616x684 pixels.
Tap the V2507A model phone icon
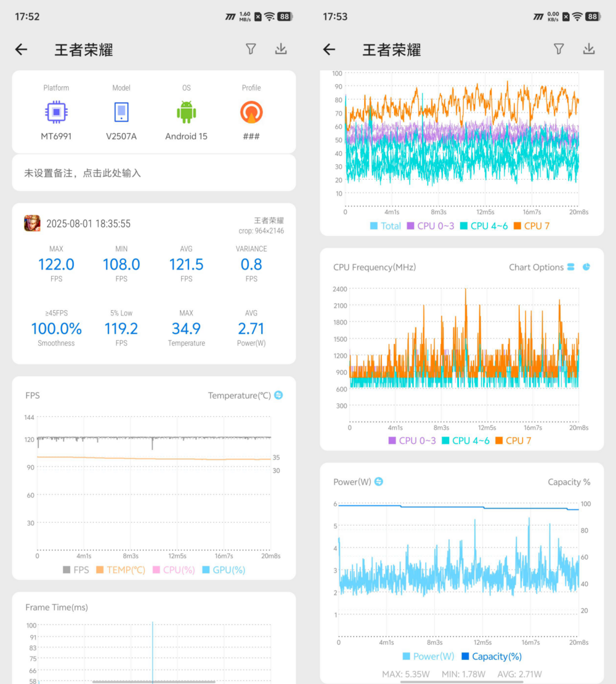121,112
